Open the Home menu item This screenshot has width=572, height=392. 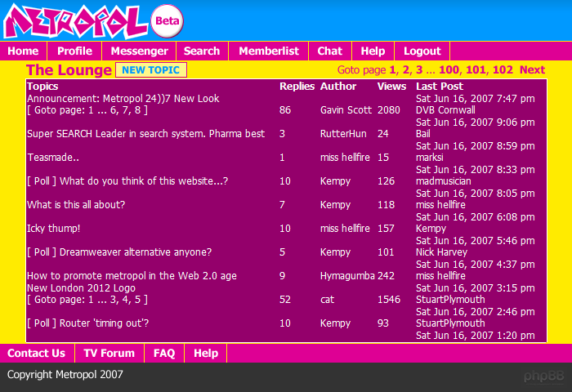(24, 51)
